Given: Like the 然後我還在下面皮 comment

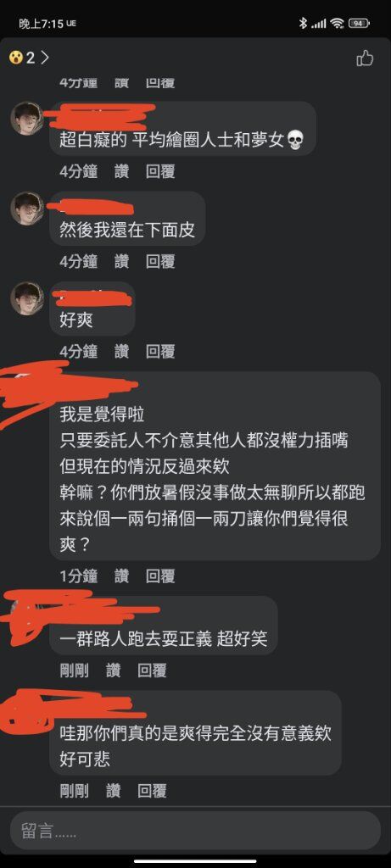Looking at the screenshot, I should click(121, 261).
